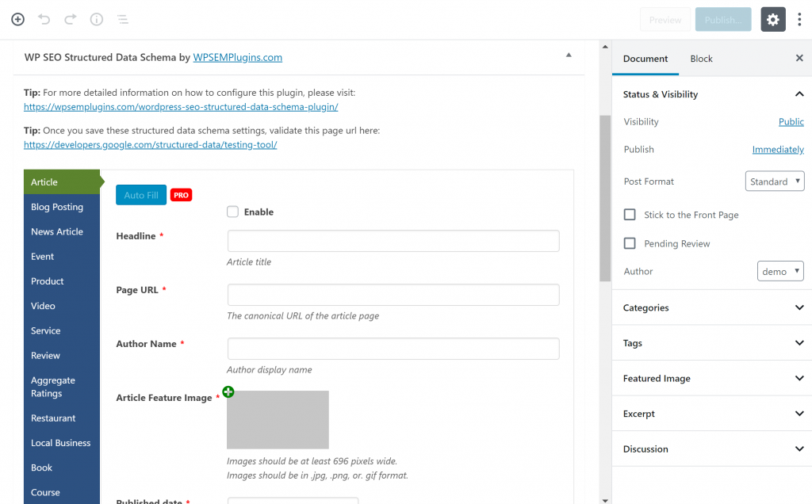Open the Author demo dropdown

(x=780, y=271)
